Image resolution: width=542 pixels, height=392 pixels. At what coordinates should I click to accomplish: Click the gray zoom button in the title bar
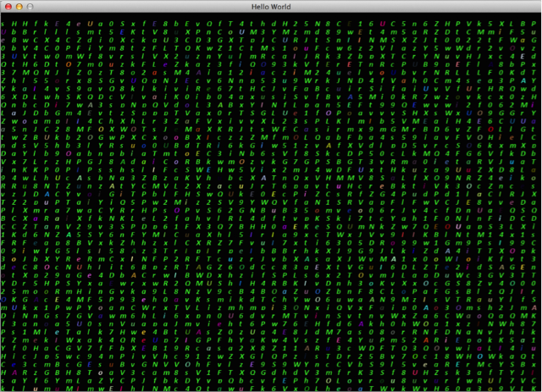tap(30, 7)
